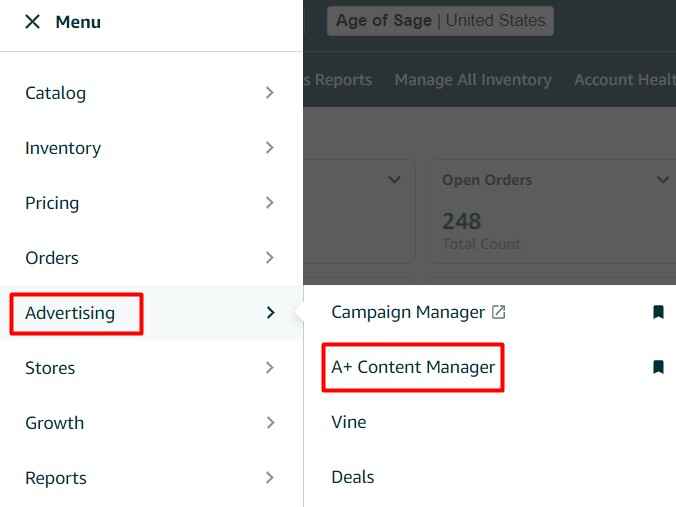
Task: Click the Advertising chevron arrow
Action: point(270,313)
